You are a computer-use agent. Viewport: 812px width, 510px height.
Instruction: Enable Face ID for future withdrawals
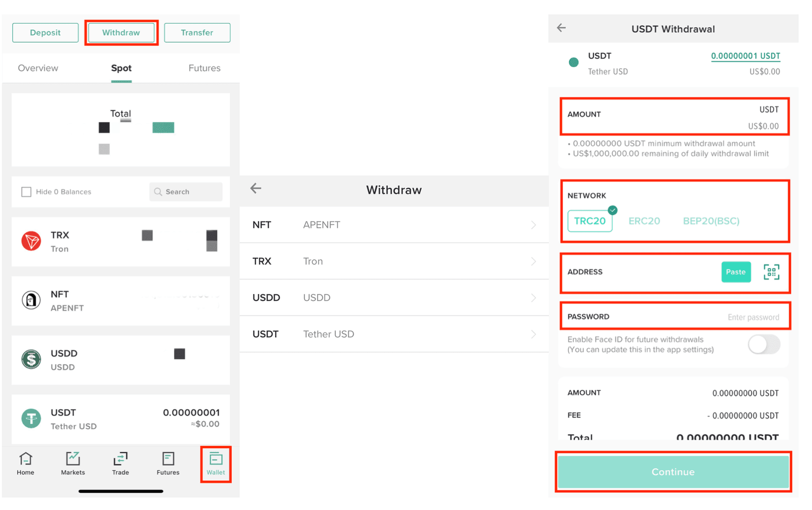[x=764, y=345]
